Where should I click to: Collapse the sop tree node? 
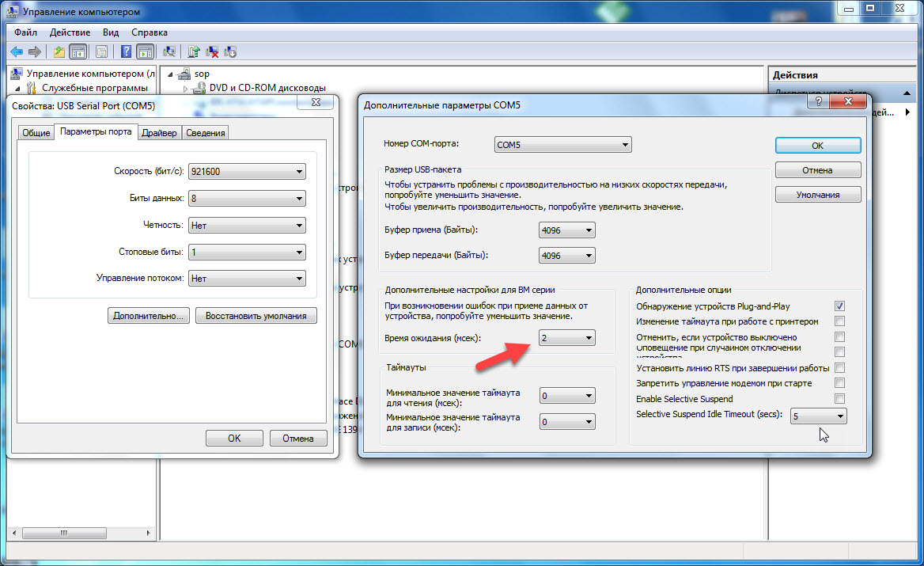(170, 74)
